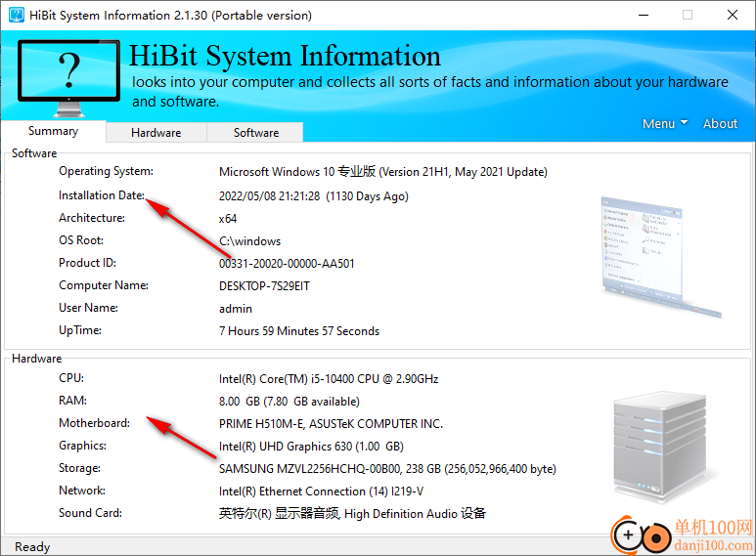Image resolution: width=756 pixels, height=556 pixels.
Task: Select the Motherboard label
Action: [95, 423]
